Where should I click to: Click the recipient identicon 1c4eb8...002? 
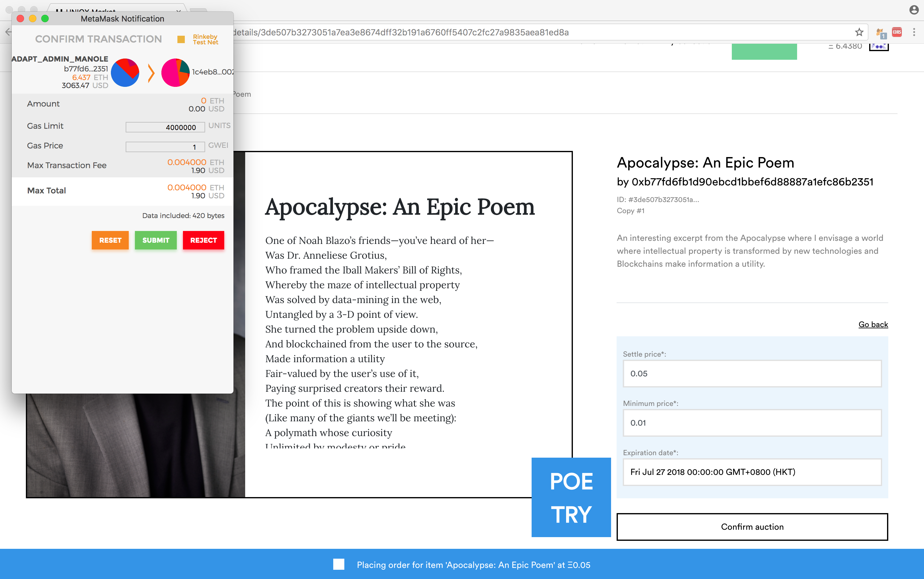coord(175,73)
